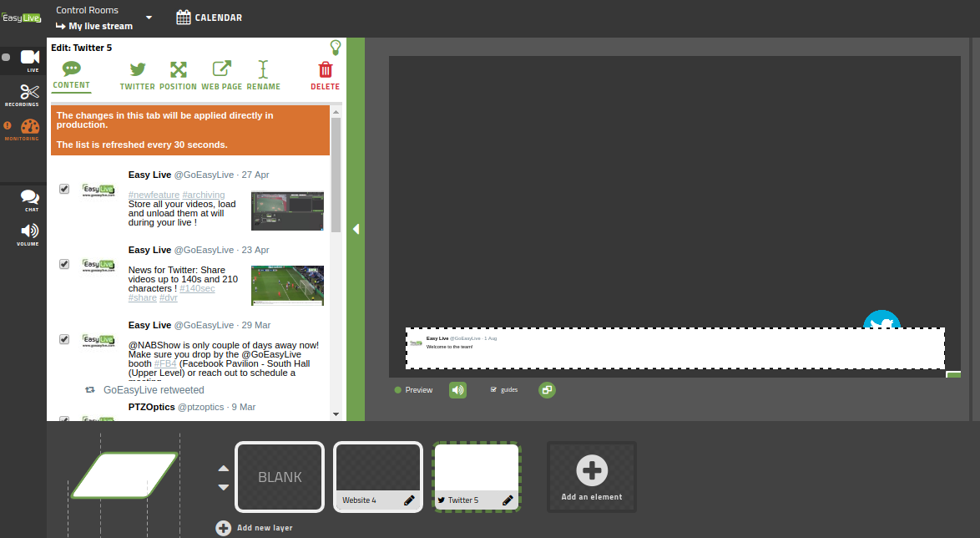Screen dimensions: 980x538
Task: Click the #share hashtag link
Action: (x=143, y=297)
